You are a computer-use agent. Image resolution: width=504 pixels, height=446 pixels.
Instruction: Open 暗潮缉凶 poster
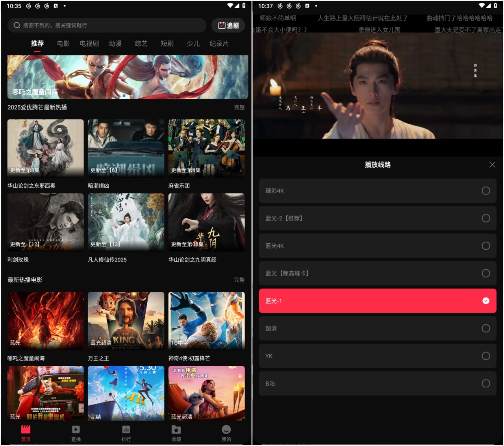point(126,148)
